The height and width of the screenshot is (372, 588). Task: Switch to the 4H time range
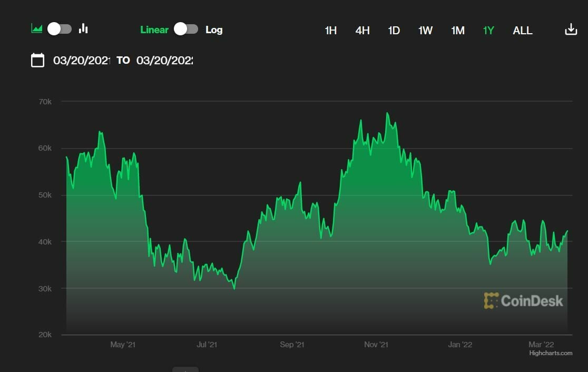pos(362,31)
